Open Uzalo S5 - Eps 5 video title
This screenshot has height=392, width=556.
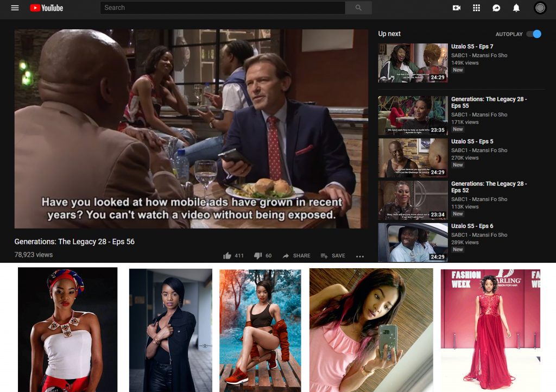click(x=472, y=142)
